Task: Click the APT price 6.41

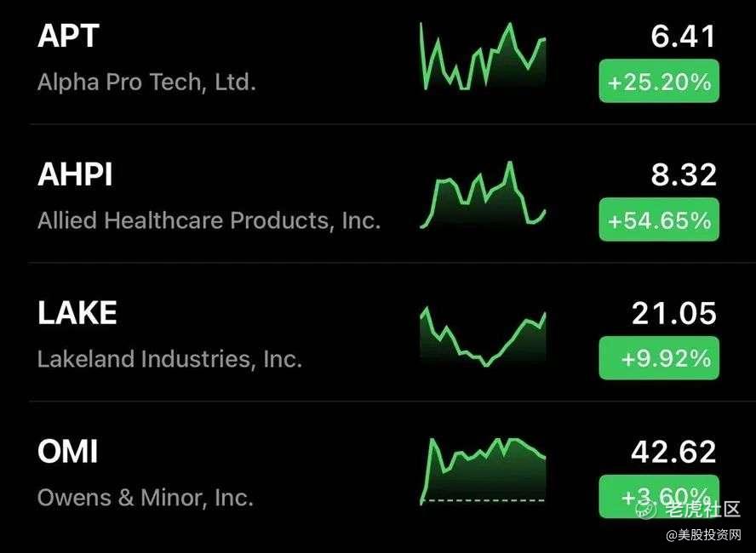Action: click(x=684, y=37)
